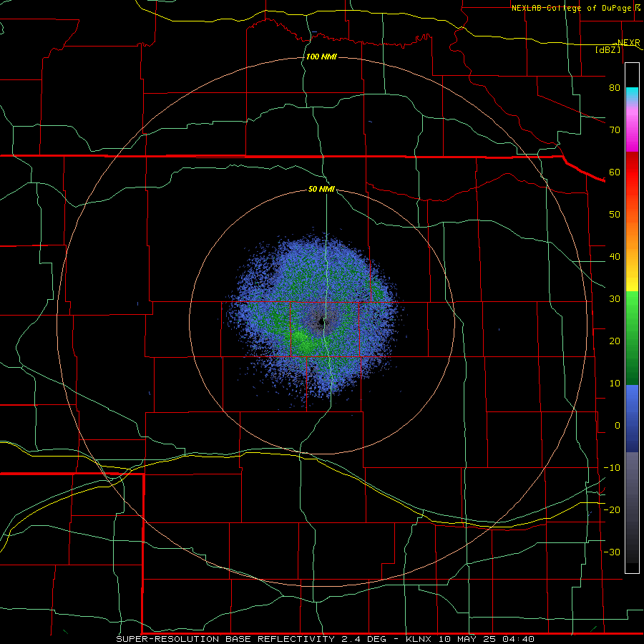Select the -20 value on the dBZ scale

(612, 509)
